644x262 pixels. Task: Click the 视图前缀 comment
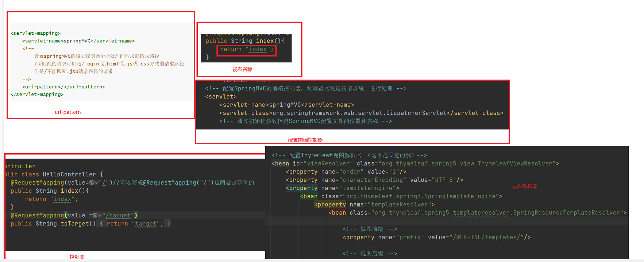[x=370, y=229]
